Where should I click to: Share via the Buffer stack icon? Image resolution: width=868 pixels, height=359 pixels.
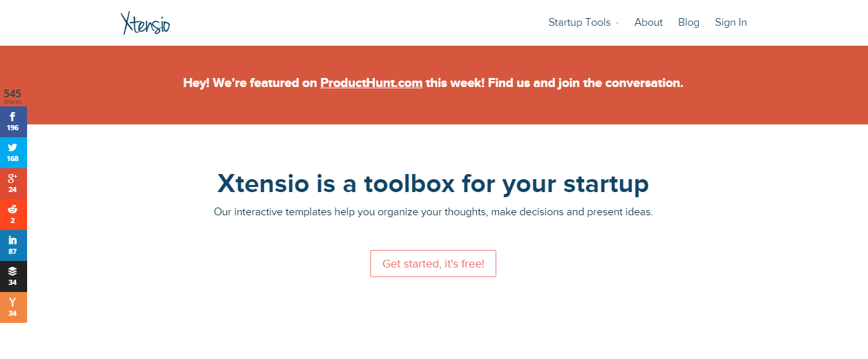13,276
